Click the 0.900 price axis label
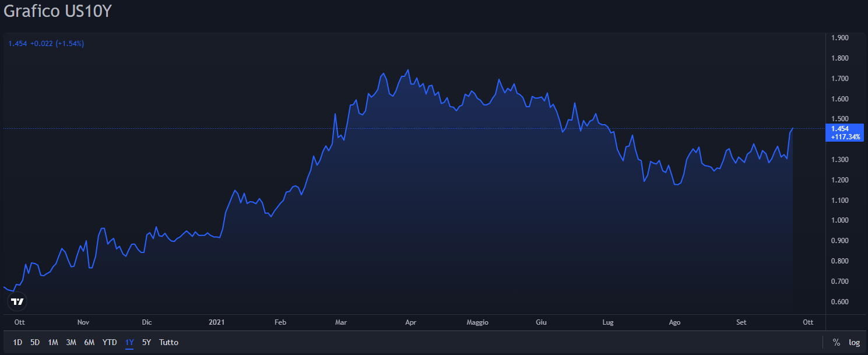 pyautogui.click(x=840, y=241)
